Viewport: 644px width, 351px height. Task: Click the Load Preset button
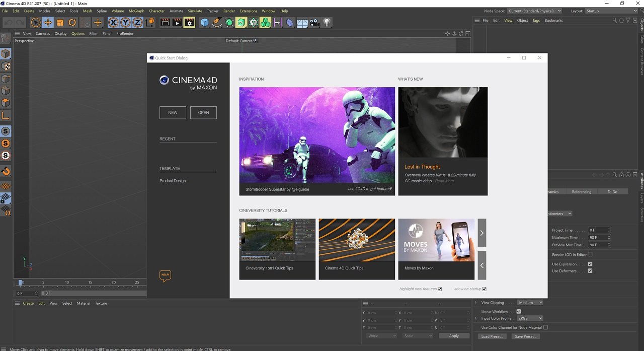(x=491, y=336)
